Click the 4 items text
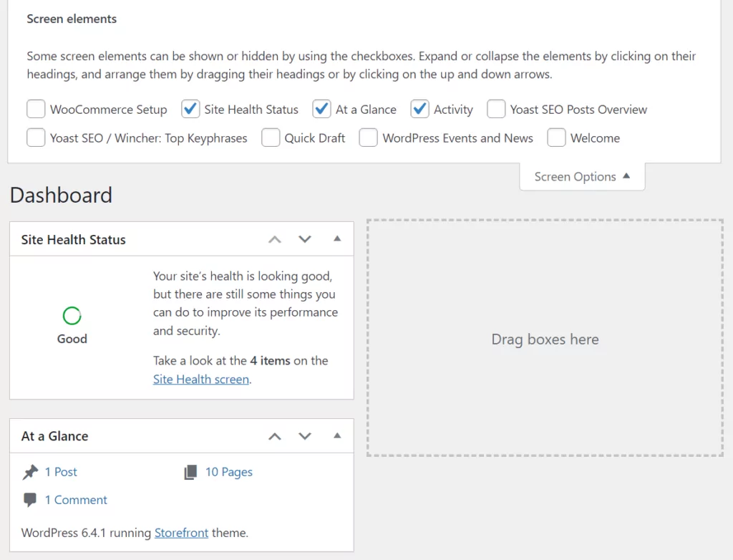733x560 pixels. (270, 361)
